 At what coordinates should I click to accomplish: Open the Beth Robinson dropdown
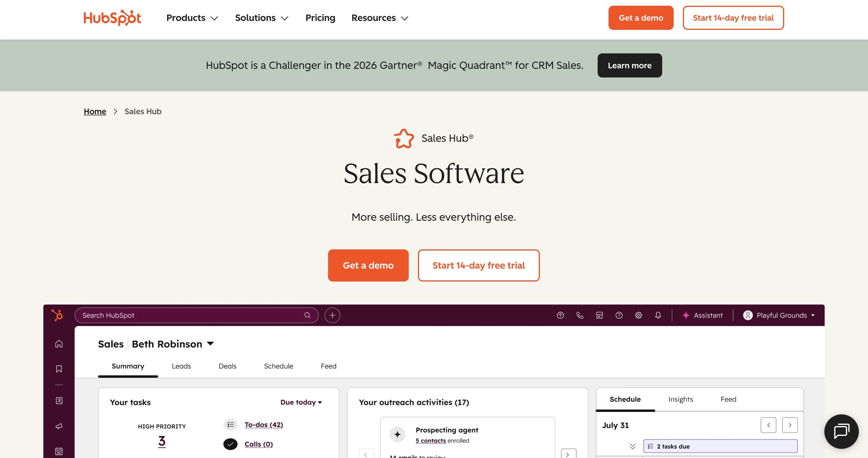tap(173, 344)
